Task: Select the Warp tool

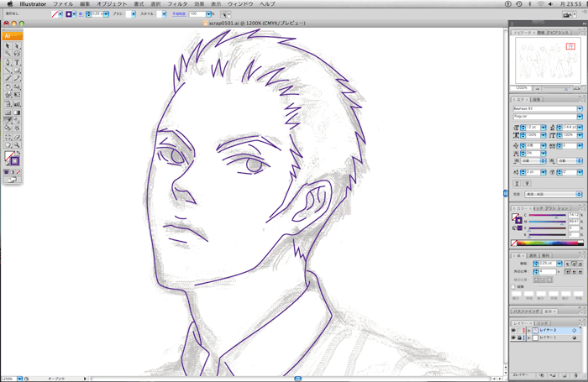Action: (8, 95)
